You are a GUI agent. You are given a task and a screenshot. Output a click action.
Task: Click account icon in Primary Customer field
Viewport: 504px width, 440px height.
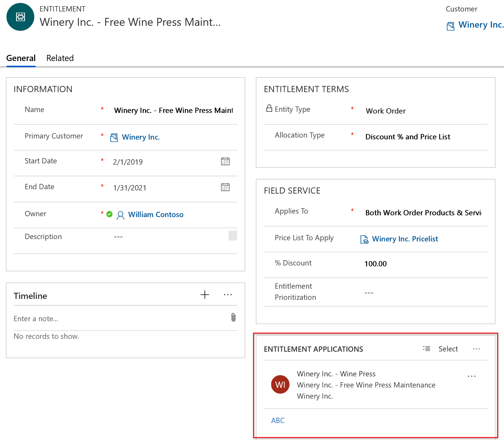point(114,138)
